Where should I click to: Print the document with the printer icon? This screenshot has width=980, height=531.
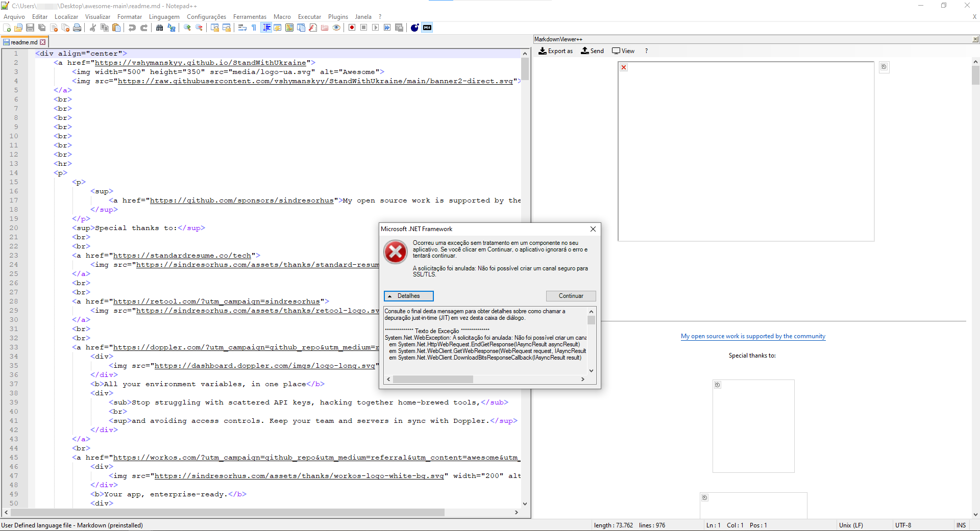coord(77,28)
